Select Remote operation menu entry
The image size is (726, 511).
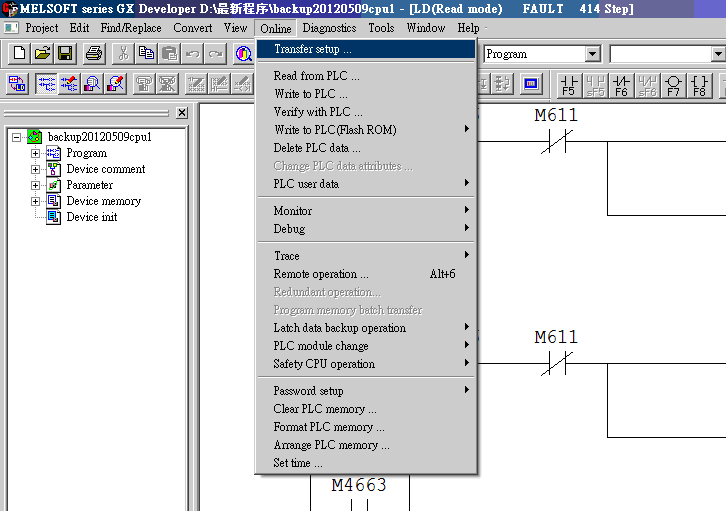367,274
